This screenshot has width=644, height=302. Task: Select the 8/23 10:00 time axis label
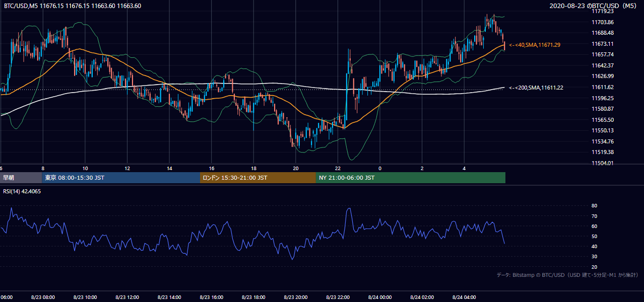[x=85, y=297]
